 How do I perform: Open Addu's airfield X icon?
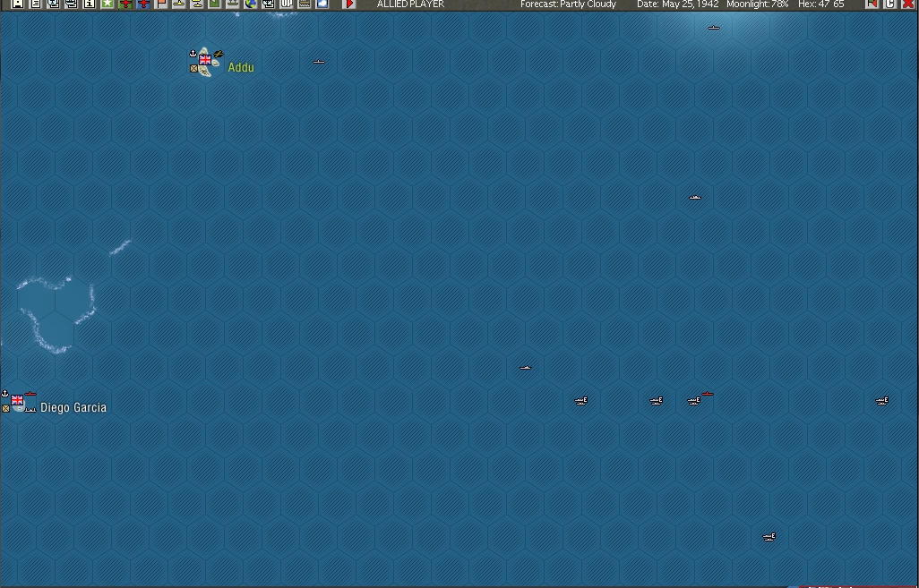pyautogui.click(x=193, y=68)
